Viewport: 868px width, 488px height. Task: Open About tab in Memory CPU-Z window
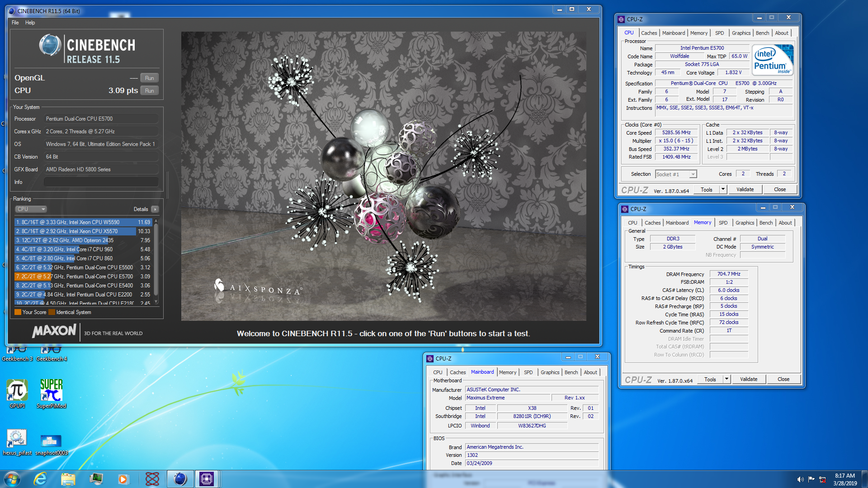[785, 223]
